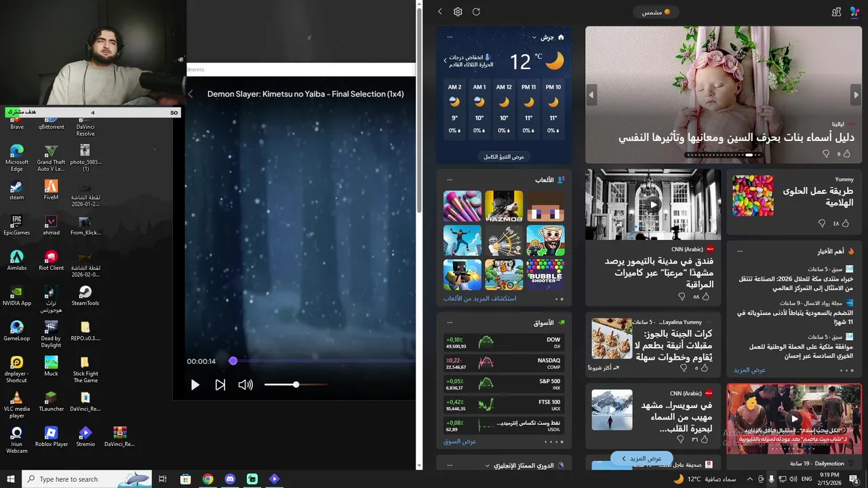Image resolution: width=868 pixels, height=488 pixels.
Task: Open the FTSE 100 market row
Action: (503, 405)
